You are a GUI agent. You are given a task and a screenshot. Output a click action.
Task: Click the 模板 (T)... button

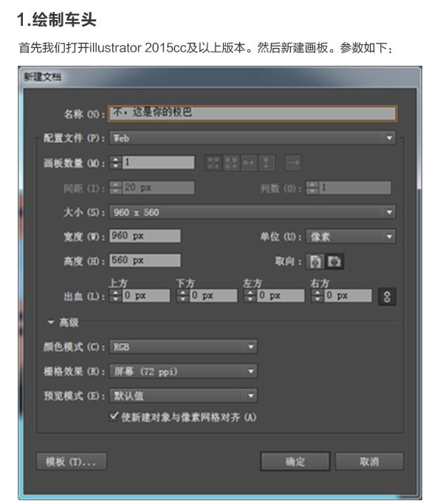(72, 462)
